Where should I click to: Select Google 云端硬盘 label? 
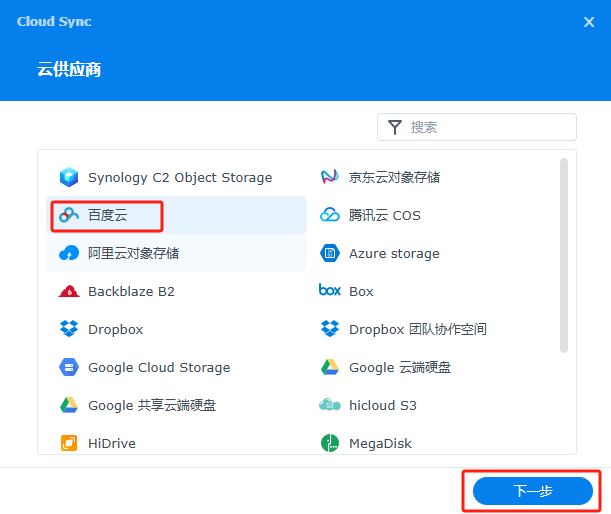point(400,368)
